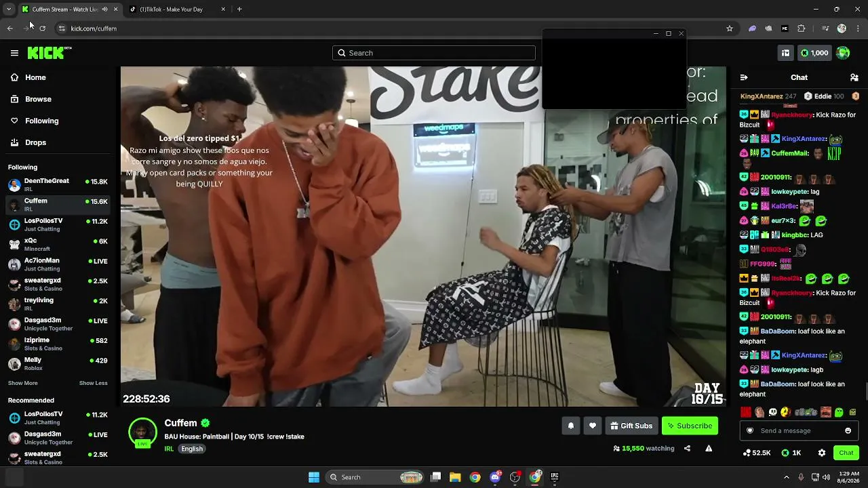Switch to the TikTok - Make Your Day tab

[x=178, y=9]
